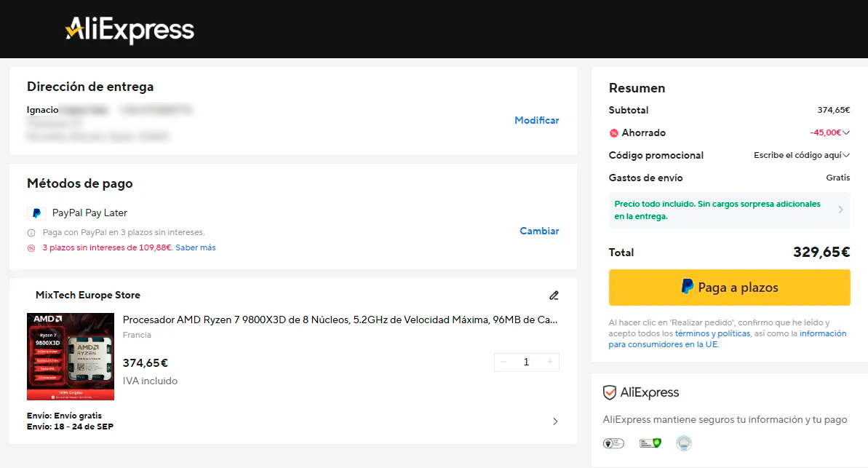Click the 'Gratis' shipping cost value
Image resolution: width=868 pixels, height=468 pixels.
coord(838,178)
